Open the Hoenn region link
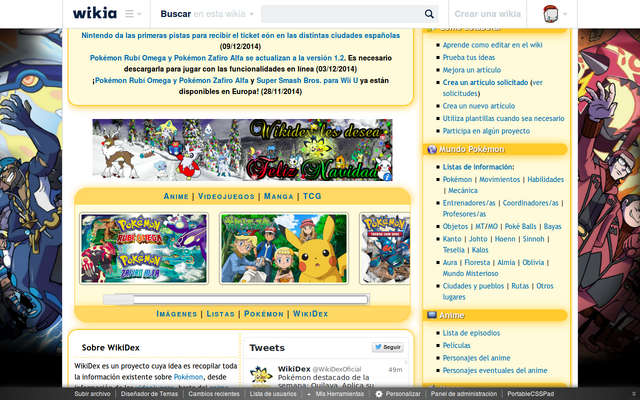This screenshot has width=640, height=400. [505, 239]
